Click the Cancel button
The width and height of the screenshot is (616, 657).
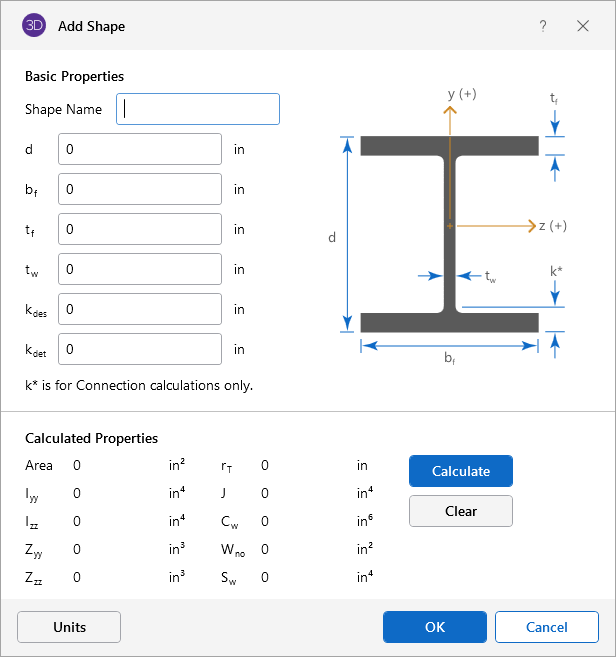tap(547, 627)
